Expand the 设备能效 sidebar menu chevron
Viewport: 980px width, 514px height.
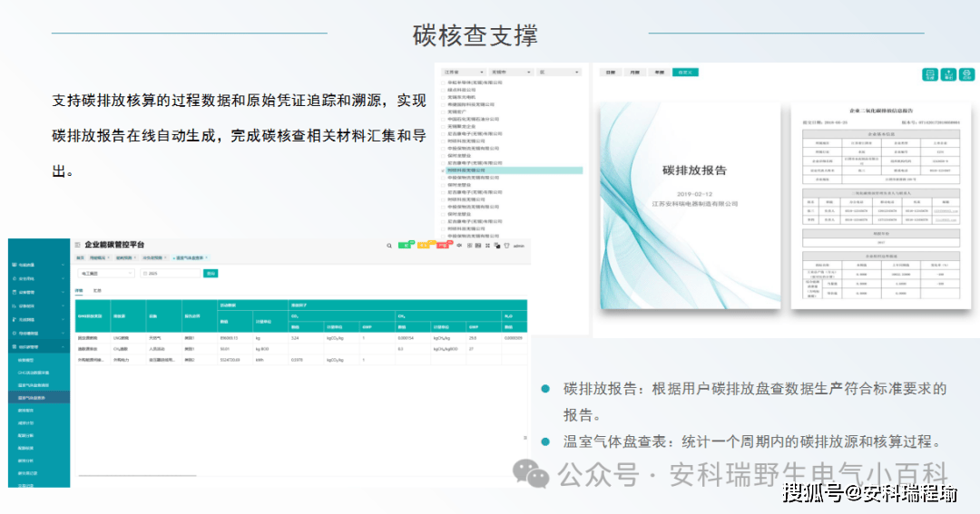click(x=64, y=306)
